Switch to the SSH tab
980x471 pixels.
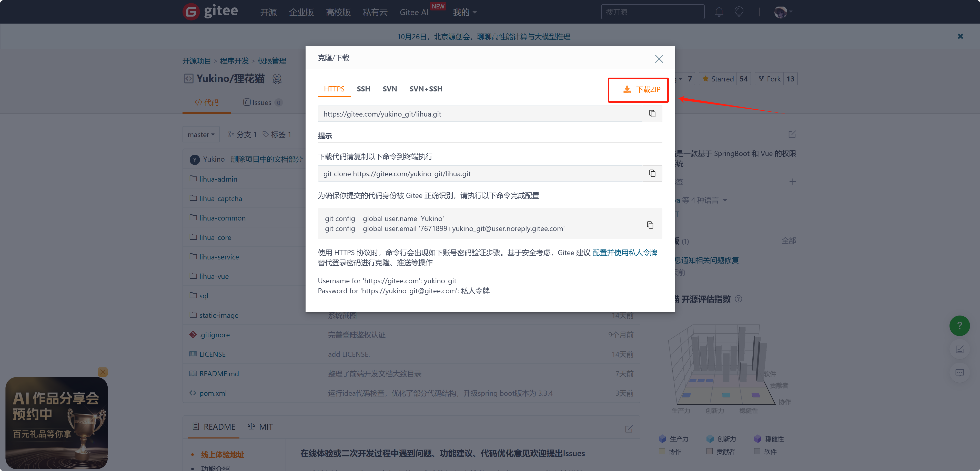click(363, 89)
